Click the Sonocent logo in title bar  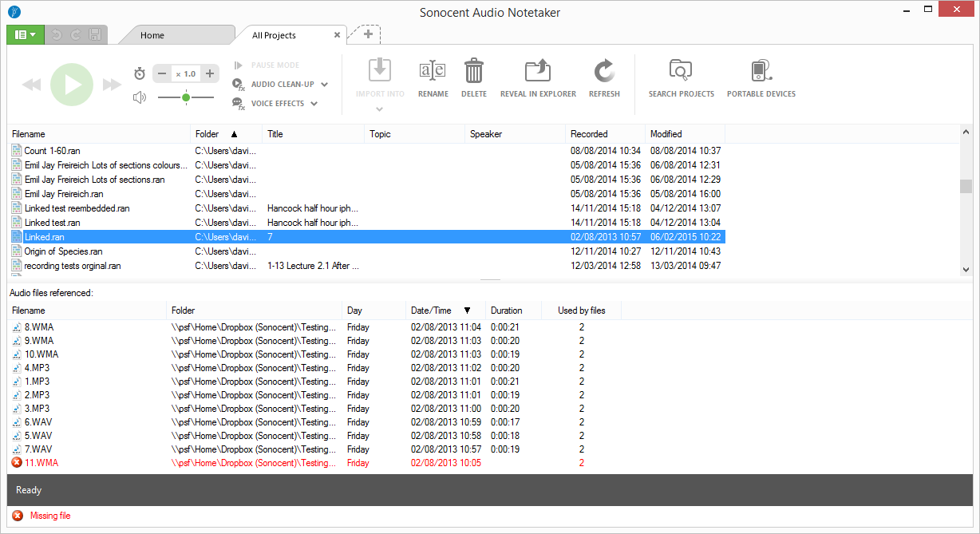click(x=14, y=12)
